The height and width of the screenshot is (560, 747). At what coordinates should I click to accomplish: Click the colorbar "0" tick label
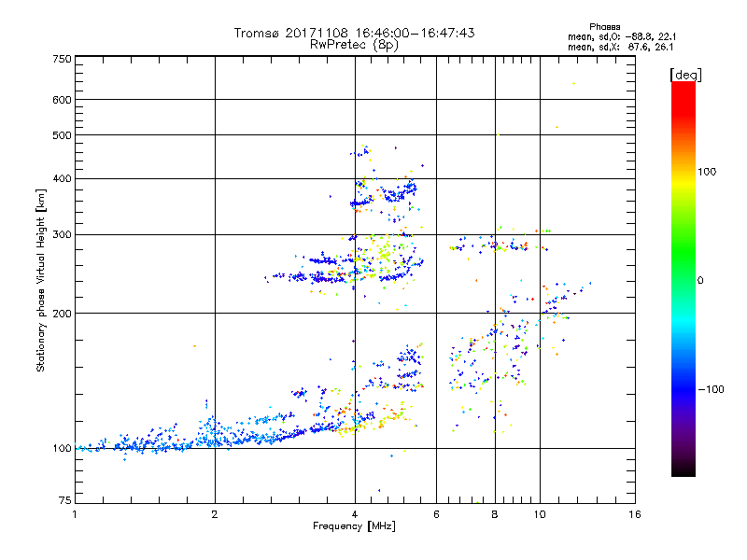(700, 281)
